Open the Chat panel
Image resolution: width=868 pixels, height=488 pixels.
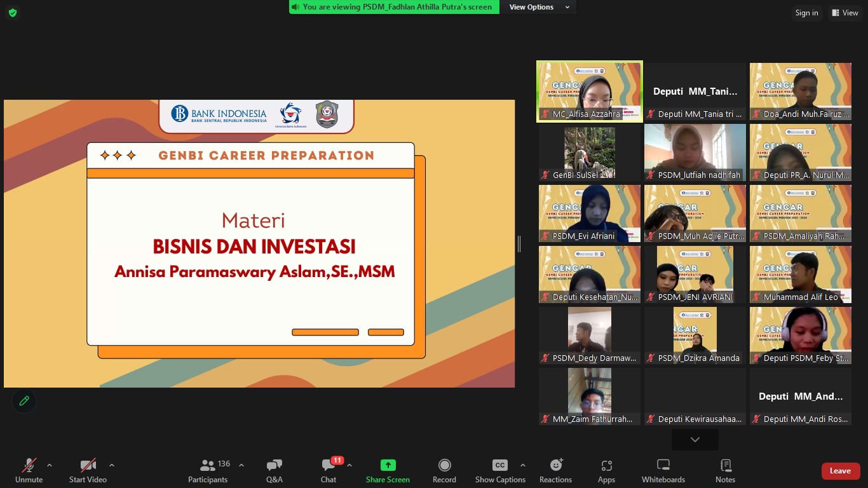[329, 470]
